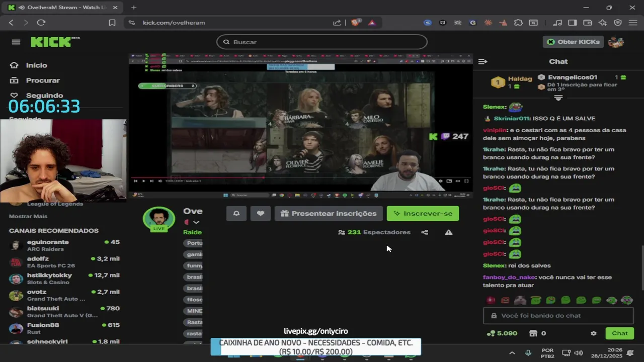
Task: Open the chat store icon
Action: (x=533, y=333)
